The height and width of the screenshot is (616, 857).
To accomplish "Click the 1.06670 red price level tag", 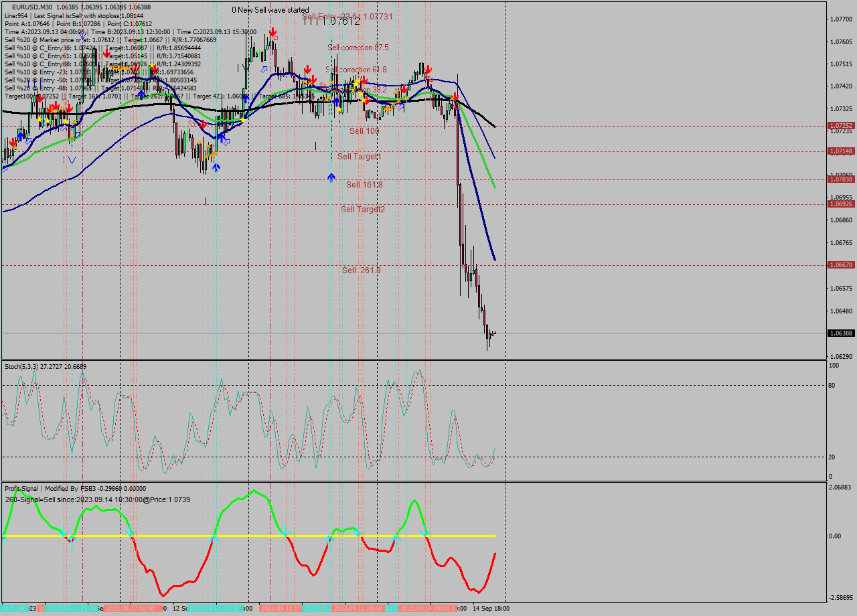I will point(841,265).
